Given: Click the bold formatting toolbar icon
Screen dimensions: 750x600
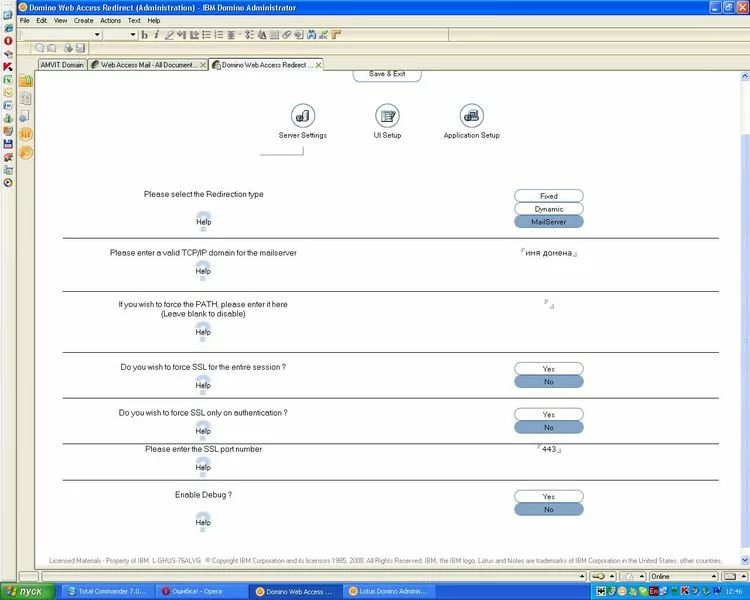Looking at the screenshot, I should click(145, 35).
